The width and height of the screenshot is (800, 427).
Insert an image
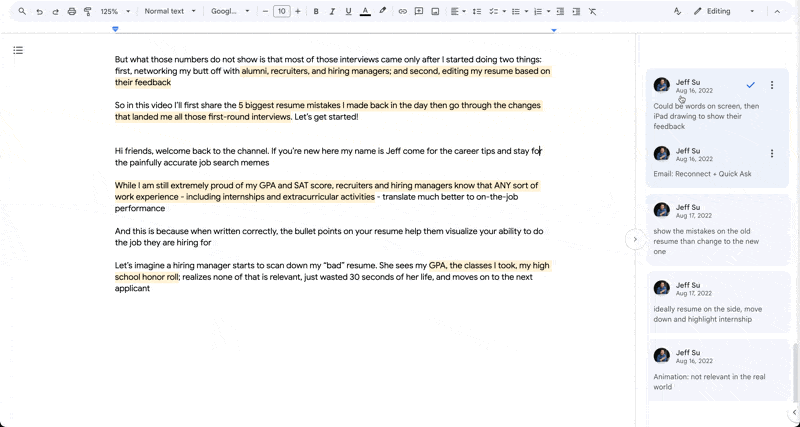point(435,11)
